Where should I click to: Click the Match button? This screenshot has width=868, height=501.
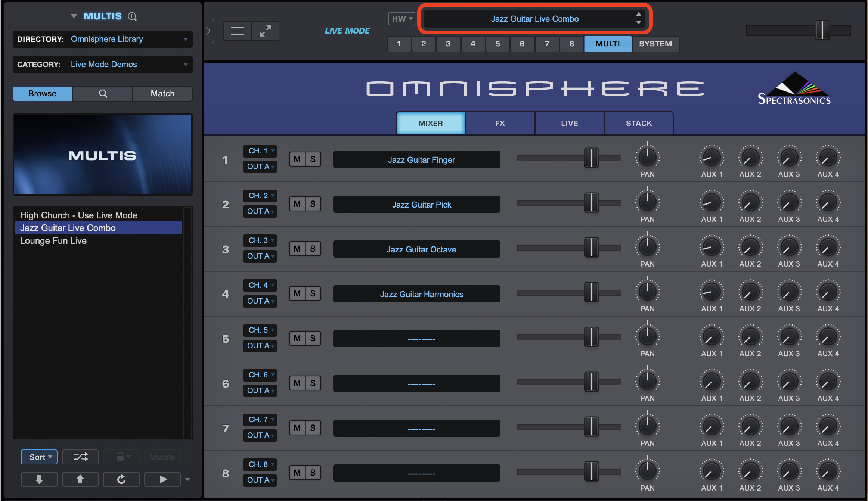click(x=162, y=94)
